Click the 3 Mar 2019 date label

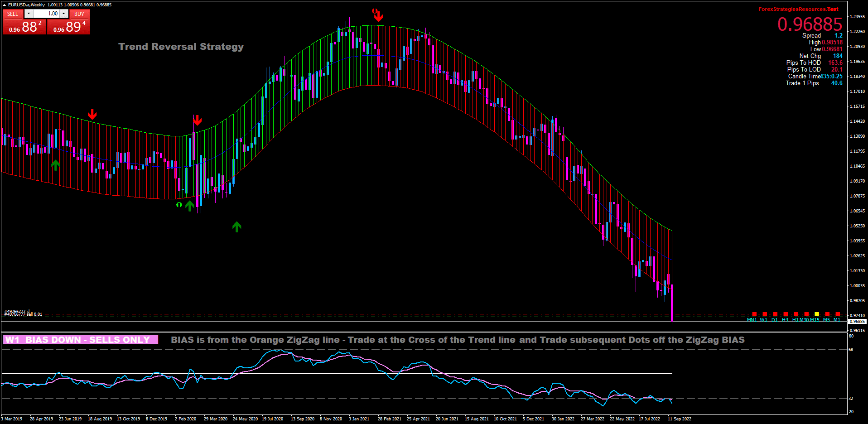(12, 419)
